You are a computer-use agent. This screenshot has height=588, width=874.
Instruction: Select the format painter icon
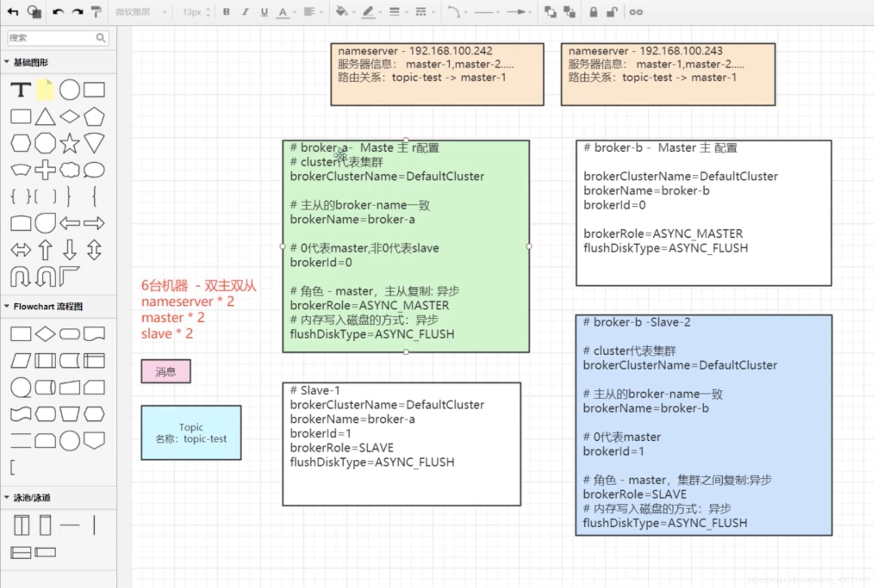[x=96, y=12]
